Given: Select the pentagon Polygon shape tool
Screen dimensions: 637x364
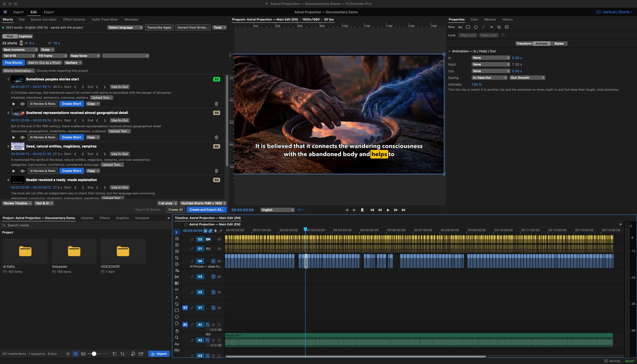Looking at the screenshot, I should pos(177,323).
